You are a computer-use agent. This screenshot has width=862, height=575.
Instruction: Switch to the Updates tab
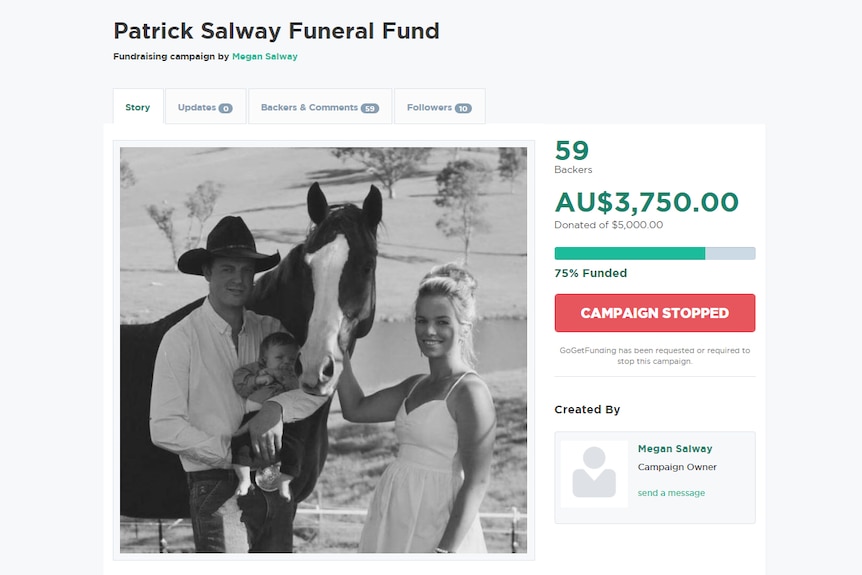point(206,107)
